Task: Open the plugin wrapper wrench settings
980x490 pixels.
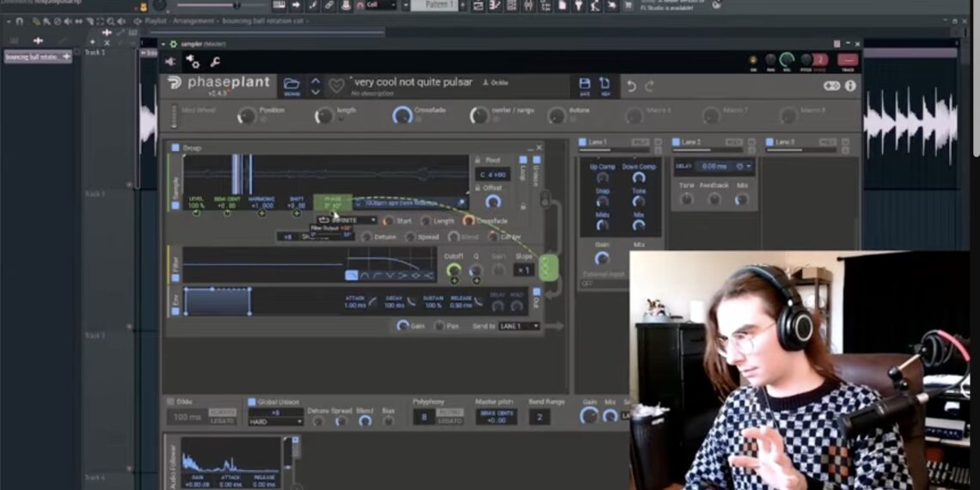Action: [x=215, y=62]
